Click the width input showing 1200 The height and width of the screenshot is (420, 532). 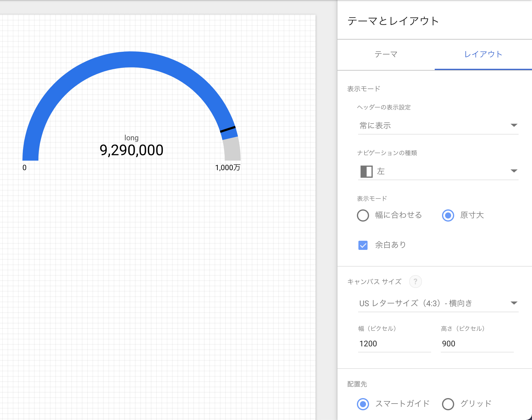[394, 344]
